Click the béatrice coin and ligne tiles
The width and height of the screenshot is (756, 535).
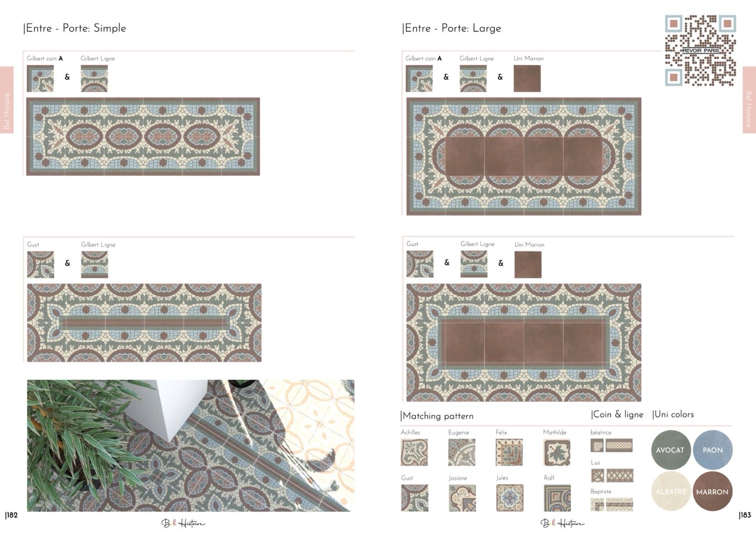[x=612, y=445]
